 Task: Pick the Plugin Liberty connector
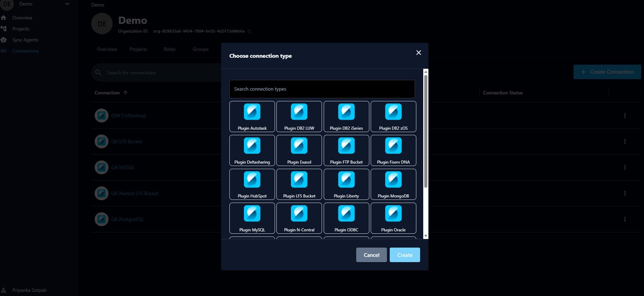347,184
